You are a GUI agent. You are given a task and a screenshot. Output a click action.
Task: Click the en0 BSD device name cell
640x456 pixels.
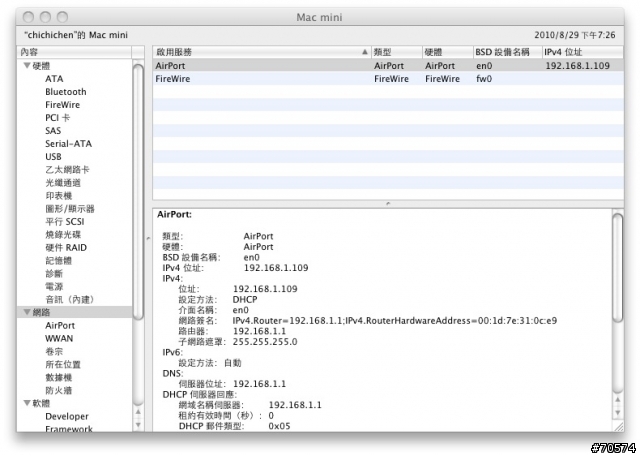[x=484, y=66]
